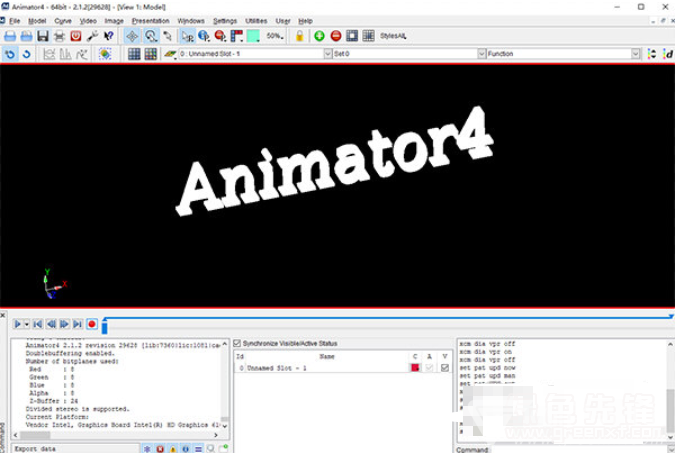
Task: Open the Settings menu
Action: click(x=225, y=21)
